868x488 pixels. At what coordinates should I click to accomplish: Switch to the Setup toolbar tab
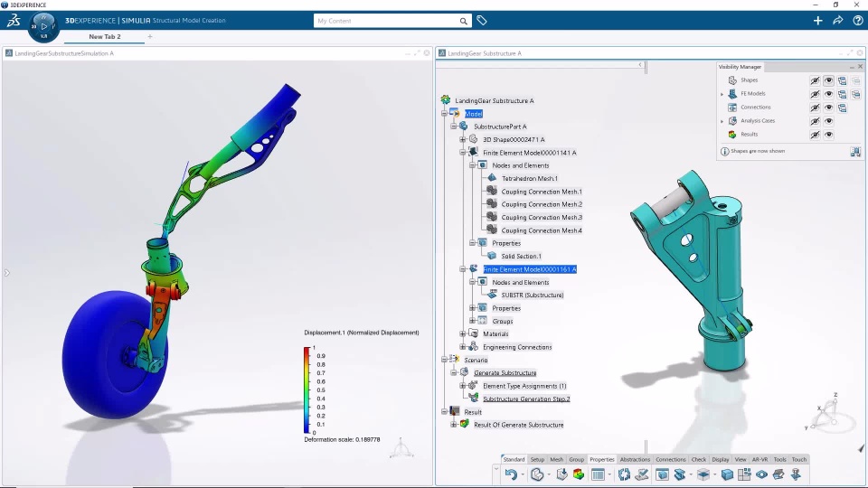pos(537,459)
